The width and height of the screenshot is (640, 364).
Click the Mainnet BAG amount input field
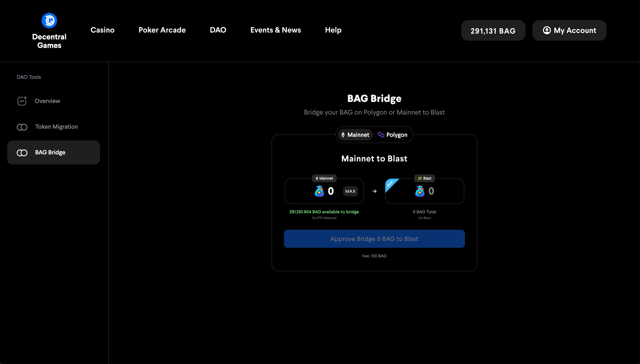tap(331, 191)
